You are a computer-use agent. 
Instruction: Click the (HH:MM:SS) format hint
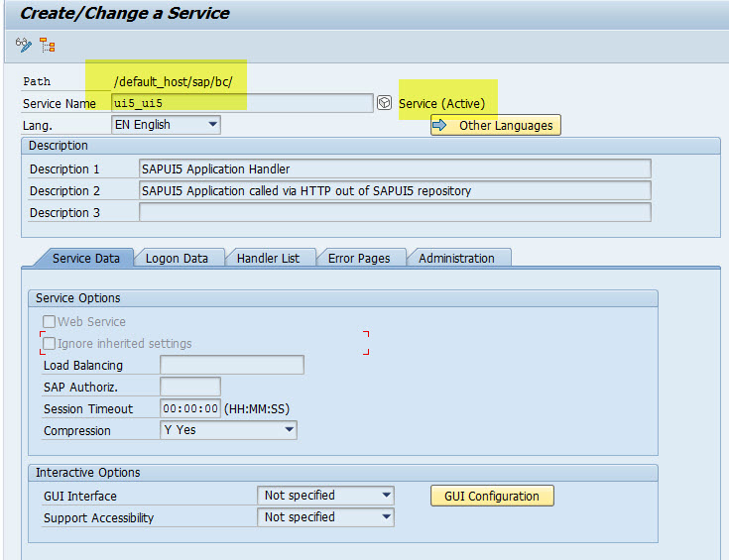click(257, 409)
